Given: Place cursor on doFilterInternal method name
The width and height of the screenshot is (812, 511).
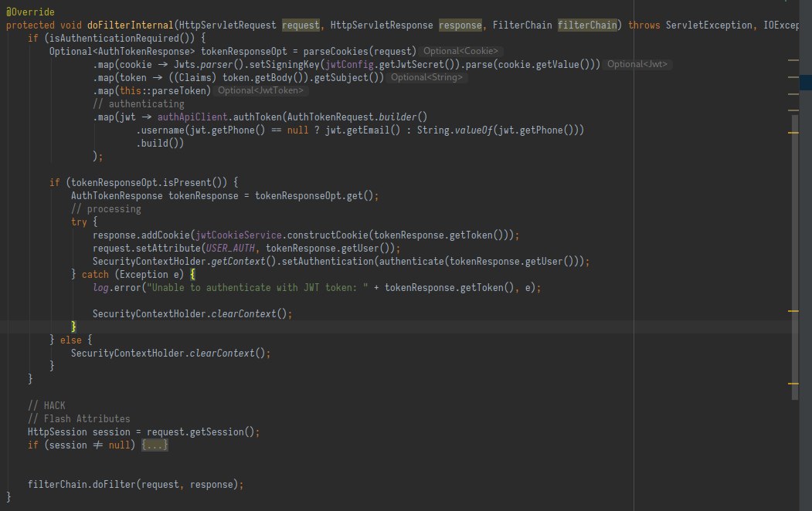Looking at the screenshot, I should coord(130,25).
